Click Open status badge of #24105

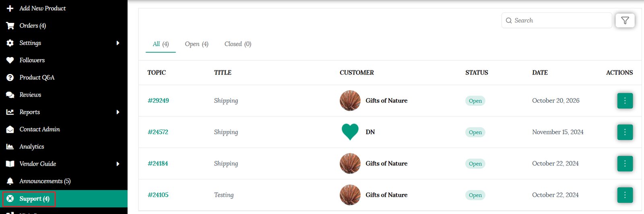coord(475,195)
